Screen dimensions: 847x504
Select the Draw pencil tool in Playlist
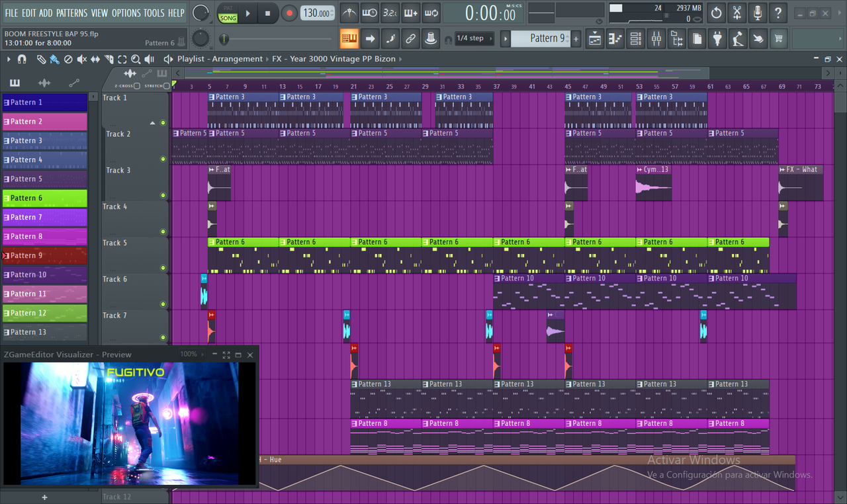tap(41, 59)
